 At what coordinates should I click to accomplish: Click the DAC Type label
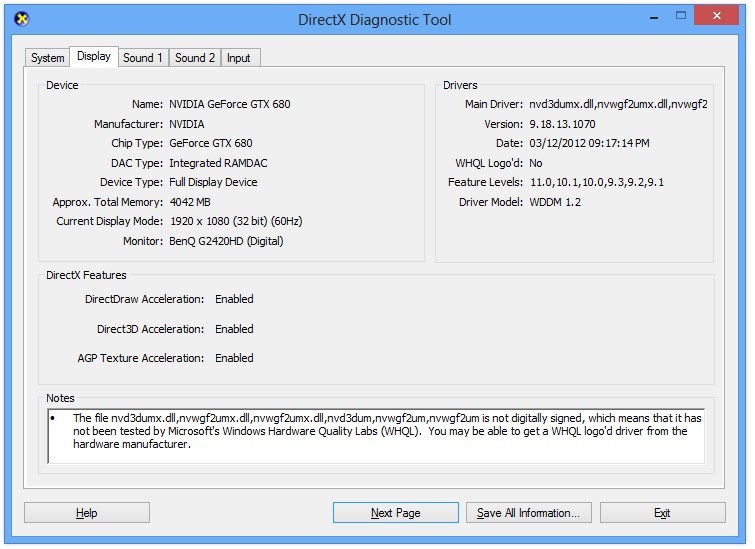(x=137, y=163)
